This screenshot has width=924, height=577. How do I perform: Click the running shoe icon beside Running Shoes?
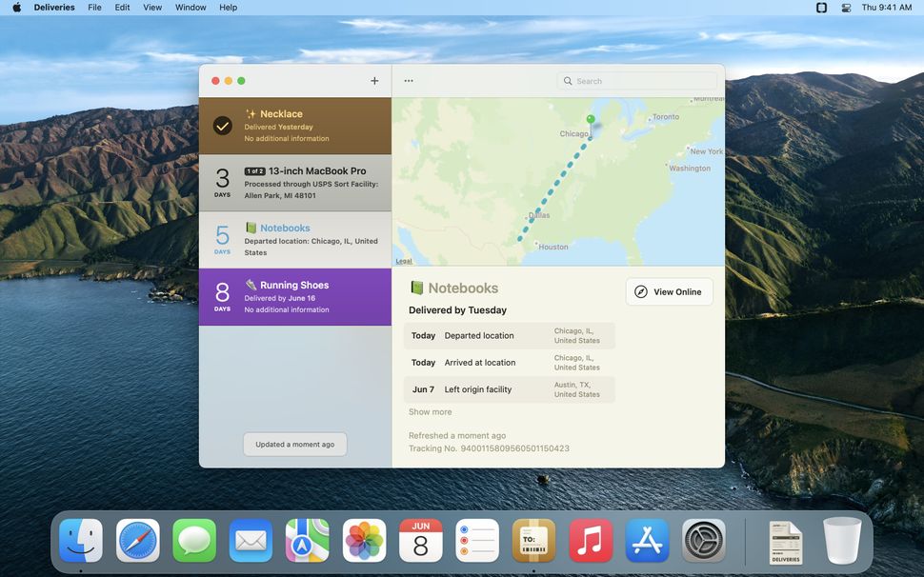(x=252, y=285)
